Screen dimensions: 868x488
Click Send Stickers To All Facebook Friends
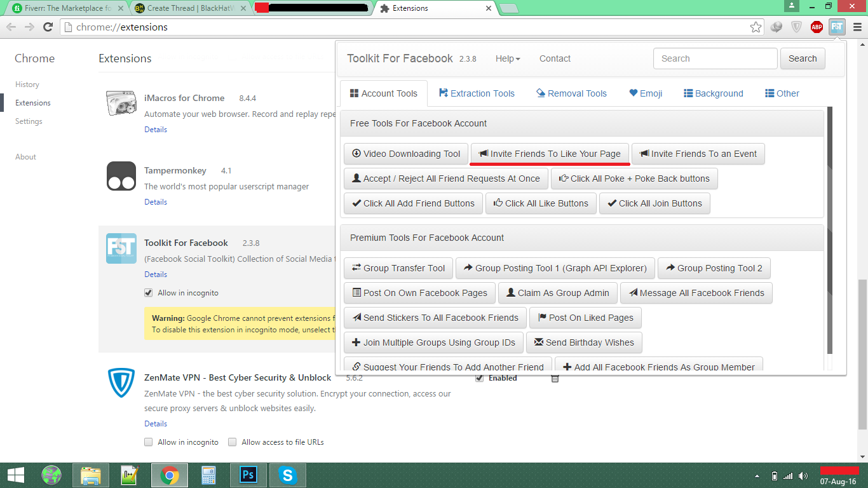pos(435,318)
